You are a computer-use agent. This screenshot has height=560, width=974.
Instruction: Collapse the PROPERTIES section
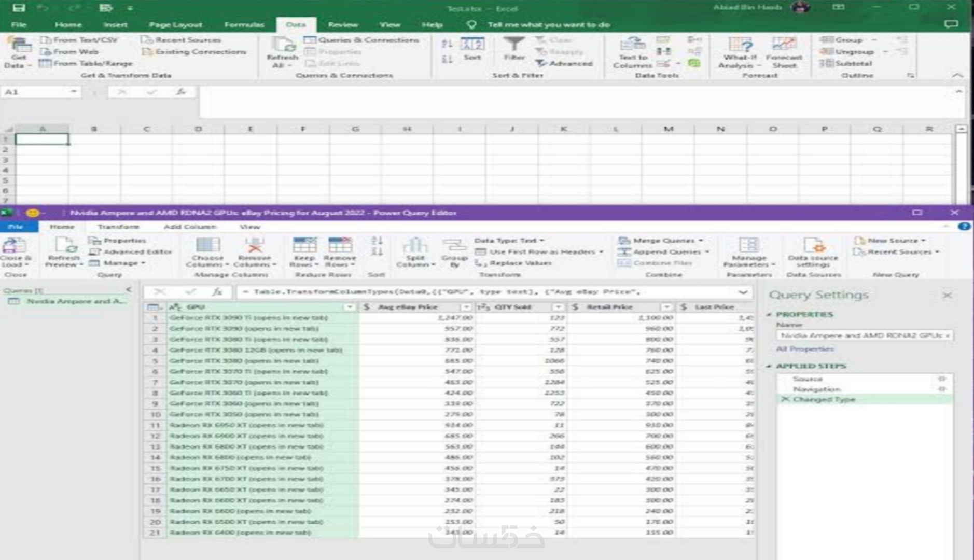point(769,314)
